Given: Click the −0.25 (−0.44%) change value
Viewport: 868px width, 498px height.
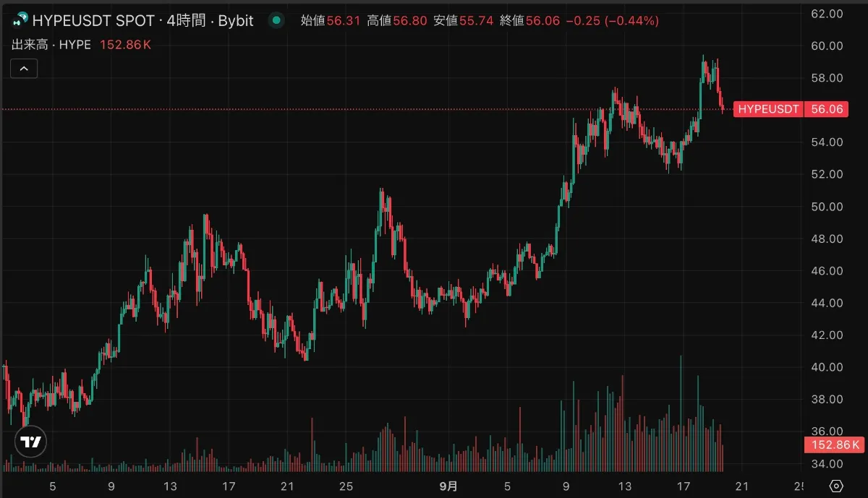Looking at the screenshot, I should tap(612, 21).
